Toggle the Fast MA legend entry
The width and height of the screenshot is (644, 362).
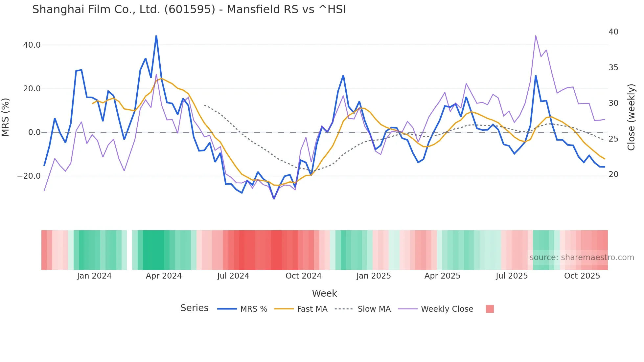[301, 309]
